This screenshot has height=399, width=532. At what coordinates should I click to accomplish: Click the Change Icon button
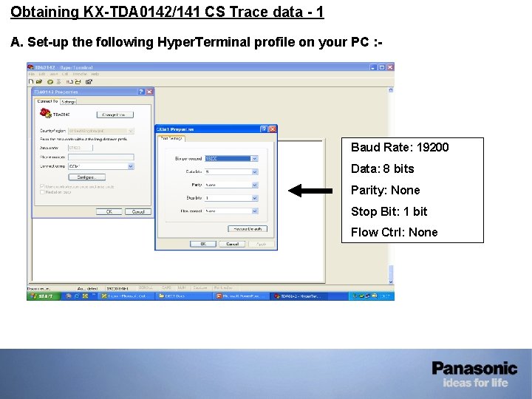[115, 115]
